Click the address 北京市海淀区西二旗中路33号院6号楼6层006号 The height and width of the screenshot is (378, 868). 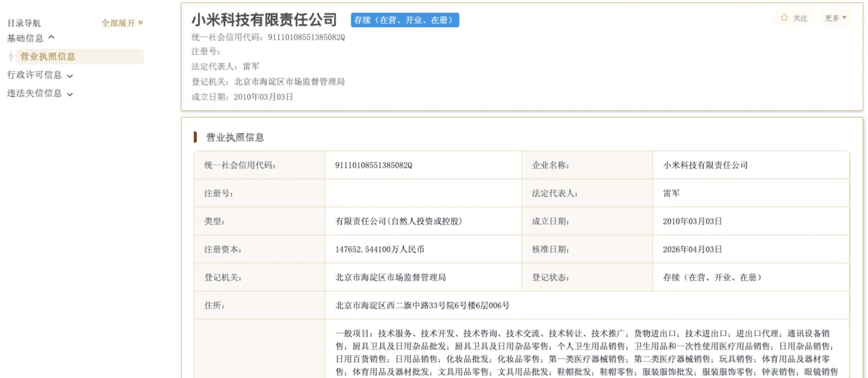[423, 306]
